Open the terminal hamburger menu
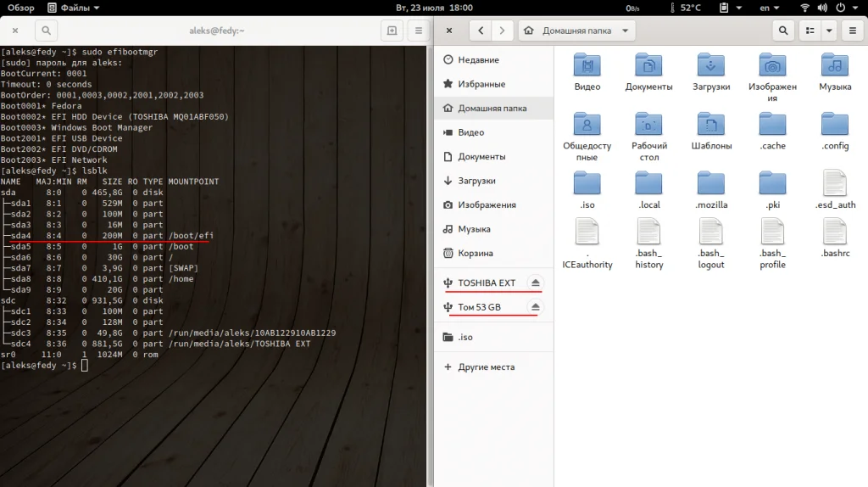868x487 pixels. [x=418, y=31]
